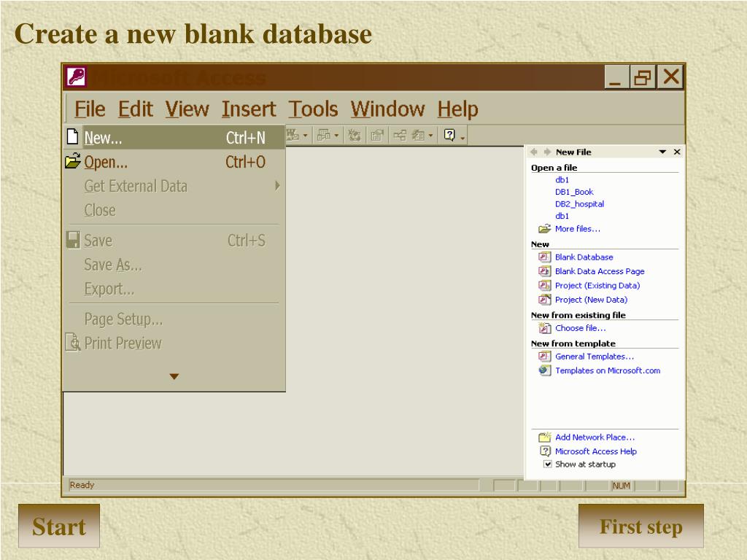747x560 pixels.
Task: Close the New File task pane
Action: (677, 152)
